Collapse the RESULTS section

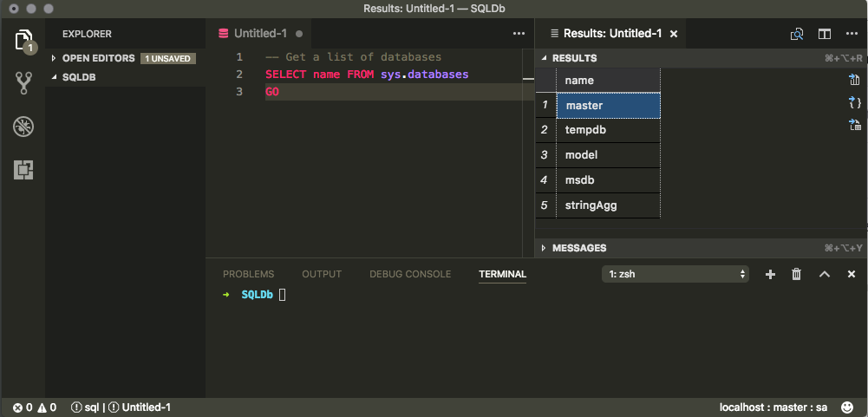[574, 58]
